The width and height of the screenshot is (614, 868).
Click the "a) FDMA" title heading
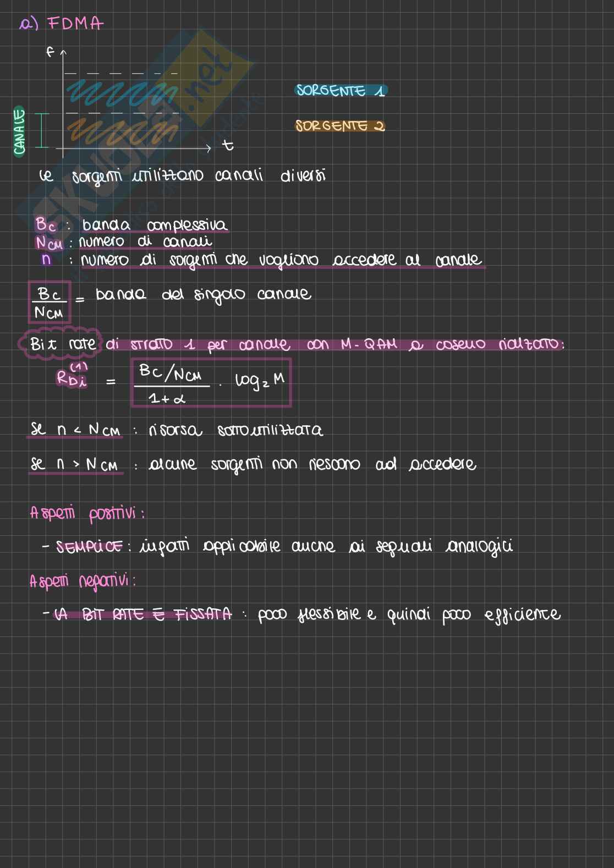coord(62,24)
